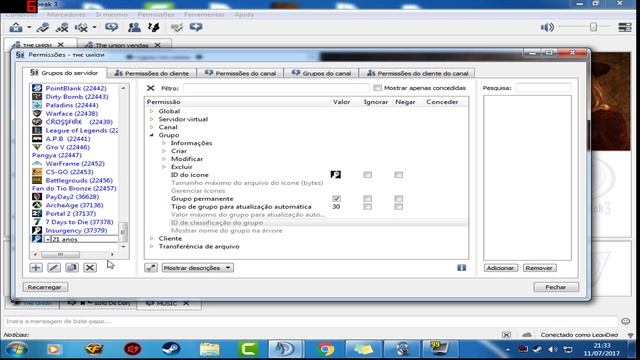Expand the Canal permission node
This screenshot has height=360, width=640.
151,127
